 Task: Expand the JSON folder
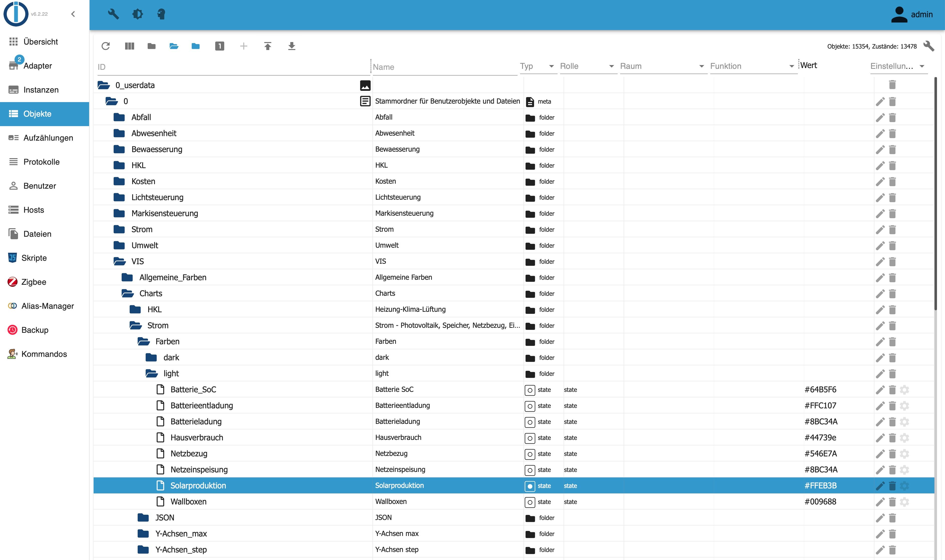click(143, 517)
